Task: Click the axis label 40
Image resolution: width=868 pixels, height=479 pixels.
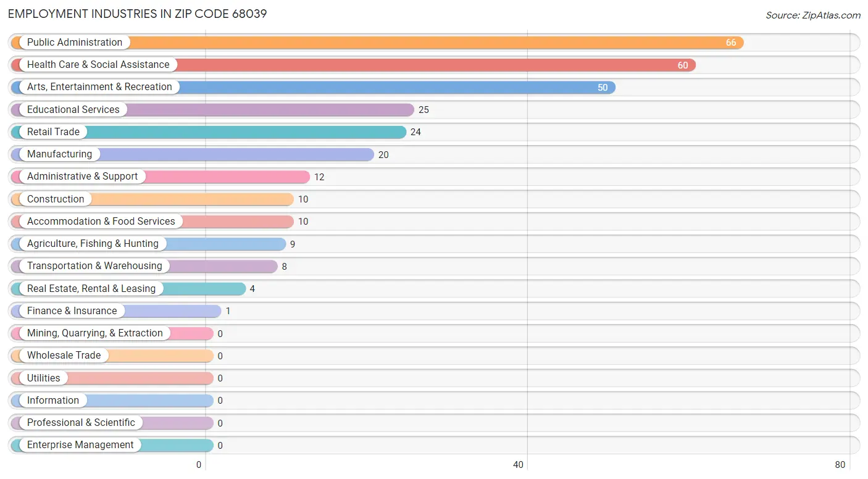Action: (x=519, y=465)
